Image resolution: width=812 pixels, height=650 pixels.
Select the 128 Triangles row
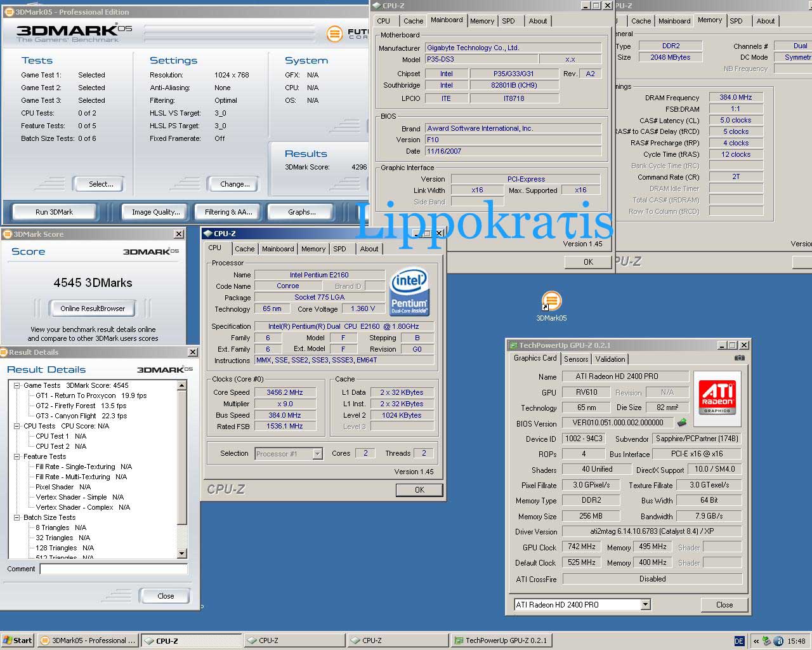click(64, 548)
